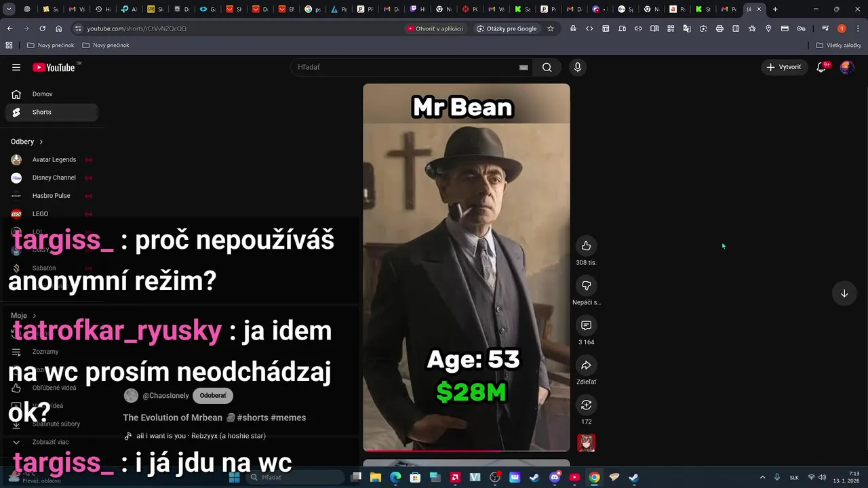868x488 pixels.
Task: Share the Short via Zdieľať icon
Action: 587,365
